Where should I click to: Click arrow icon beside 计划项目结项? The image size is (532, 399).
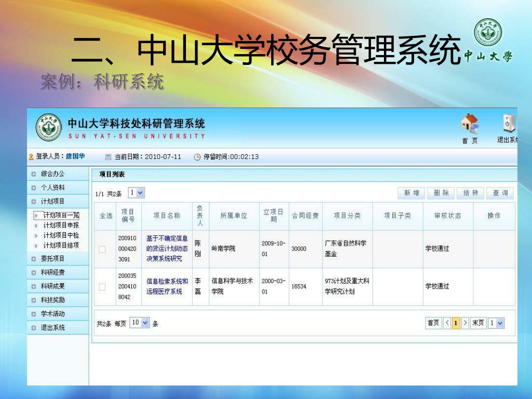click(36, 246)
